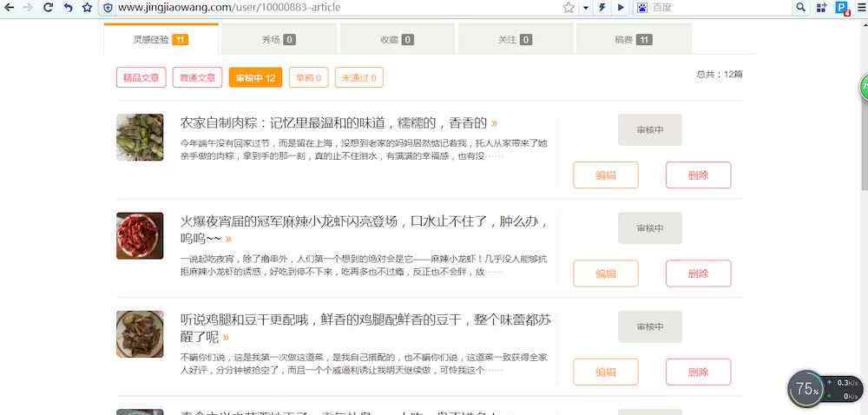This screenshot has width=868, height=415.
Task: Click the browser forward arrow
Action: coord(28,7)
